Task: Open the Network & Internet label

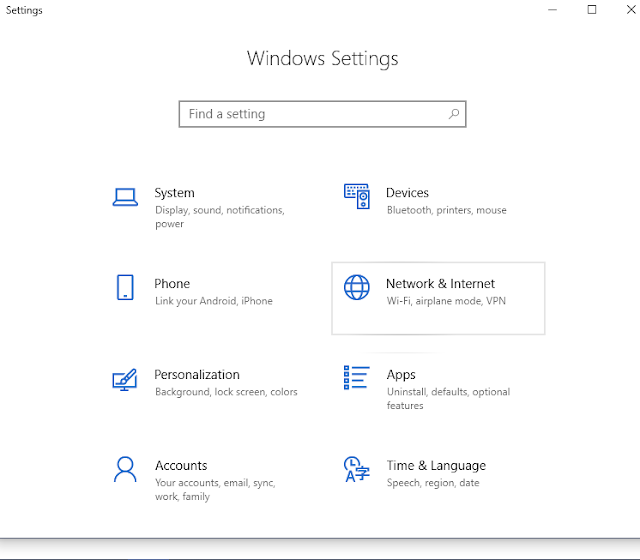Action: (440, 284)
